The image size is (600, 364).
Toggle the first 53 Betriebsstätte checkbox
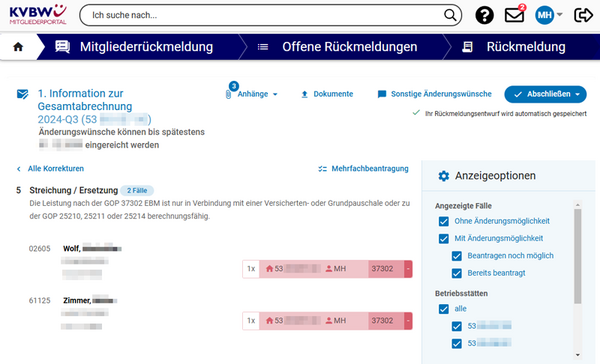[457, 326]
